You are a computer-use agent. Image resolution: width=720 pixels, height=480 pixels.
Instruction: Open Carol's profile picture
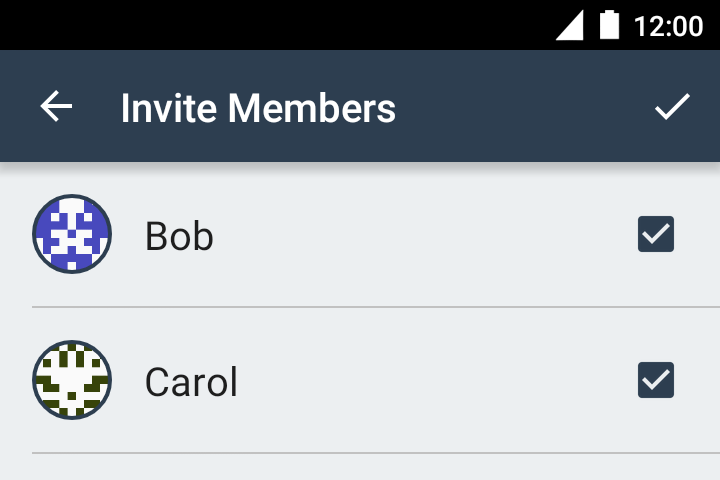72,380
